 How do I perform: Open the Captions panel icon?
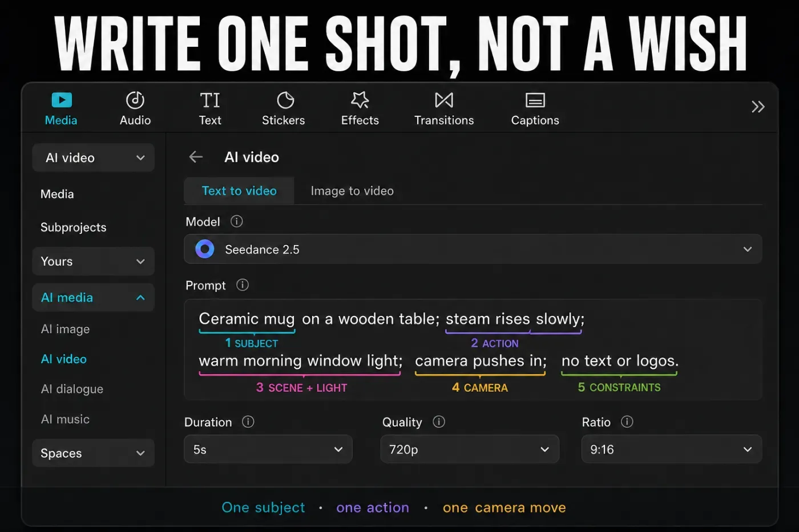coord(535,100)
